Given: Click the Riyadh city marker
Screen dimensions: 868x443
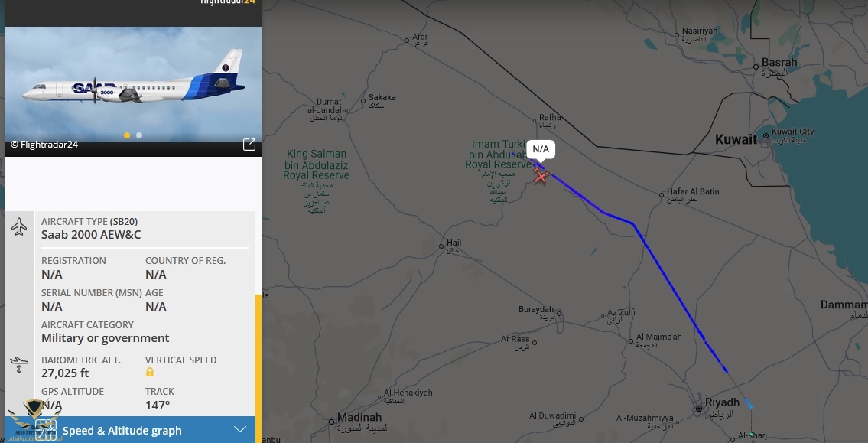Looking at the screenshot, I should tap(699, 409).
